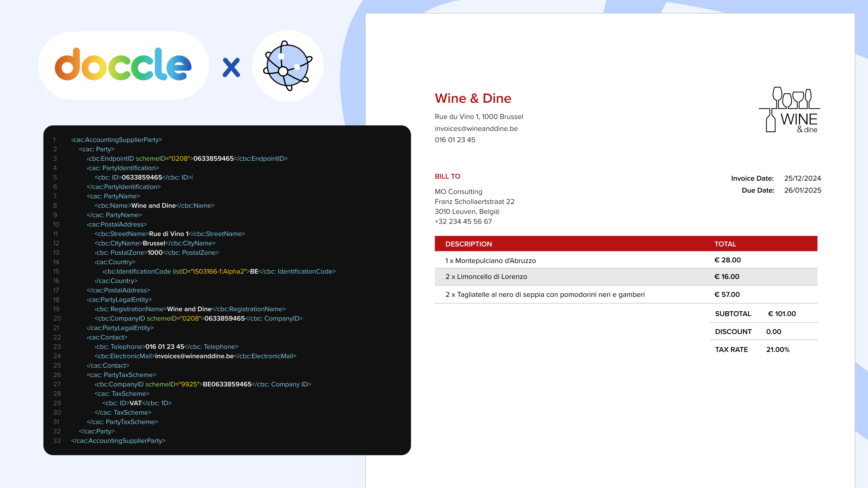The width and height of the screenshot is (868, 488).
Task: Click the opening cac:Country tag on line 14
Action: pos(115,262)
